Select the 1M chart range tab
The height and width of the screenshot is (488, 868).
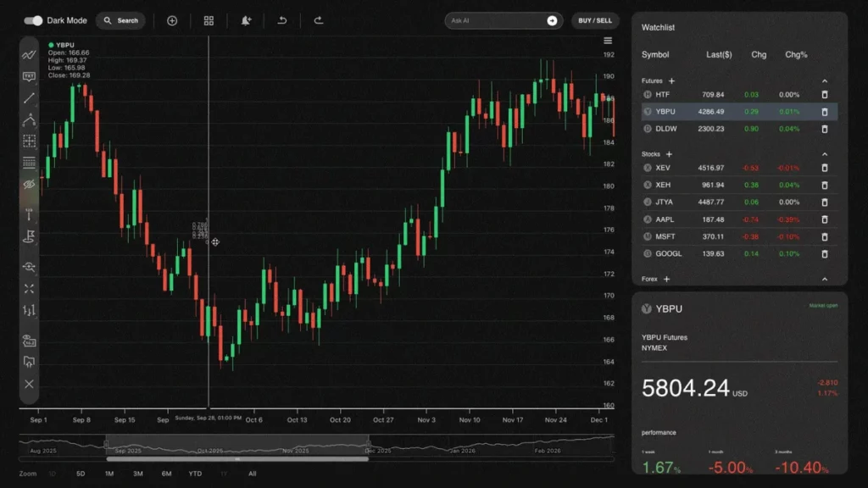click(108, 474)
